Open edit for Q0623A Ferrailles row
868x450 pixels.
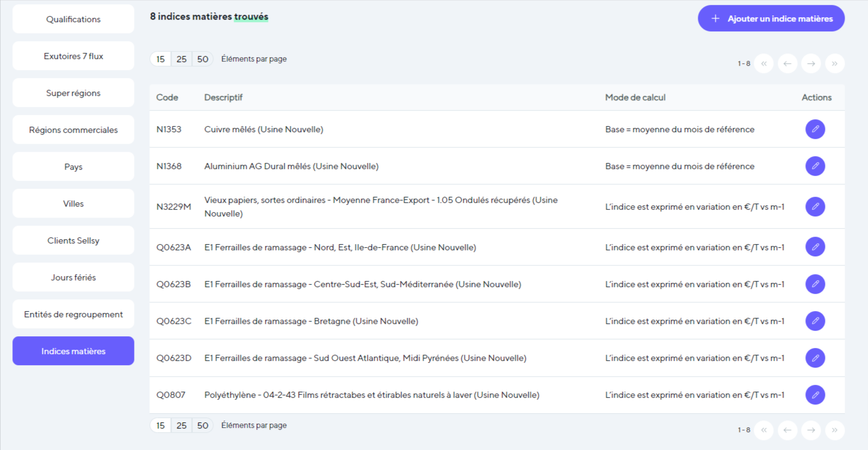click(815, 247)
